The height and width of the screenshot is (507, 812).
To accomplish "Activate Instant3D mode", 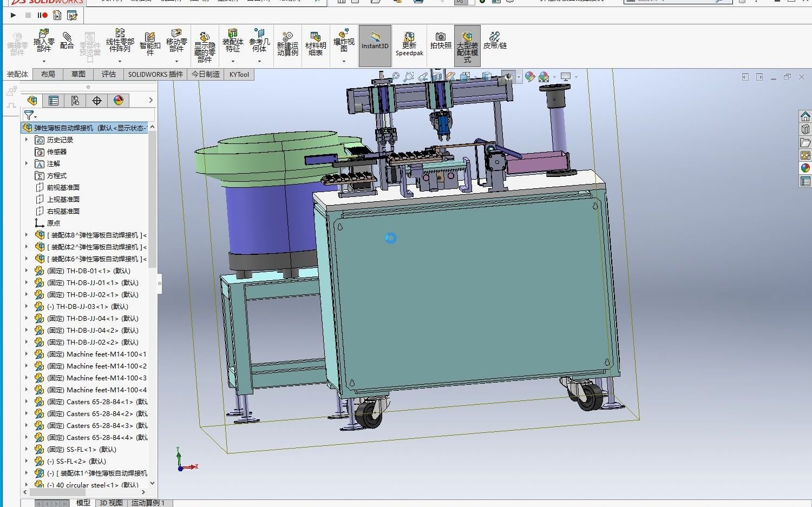I will pyautogui.click(x=375, y=43).
